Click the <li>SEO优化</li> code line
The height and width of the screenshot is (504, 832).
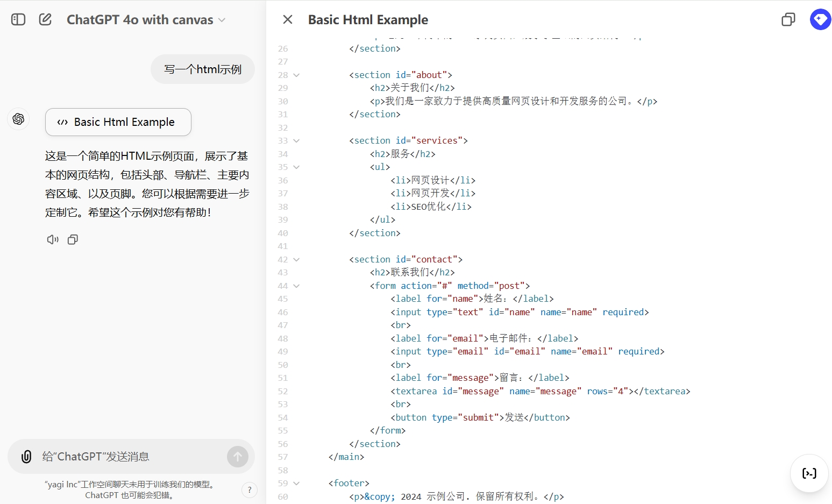pos(431,207)
